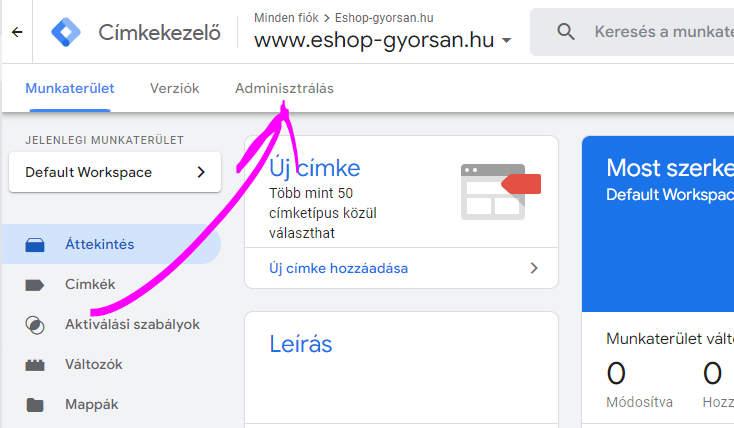Click the Aktiválási szabályok trigger icon

pos(35,325)
